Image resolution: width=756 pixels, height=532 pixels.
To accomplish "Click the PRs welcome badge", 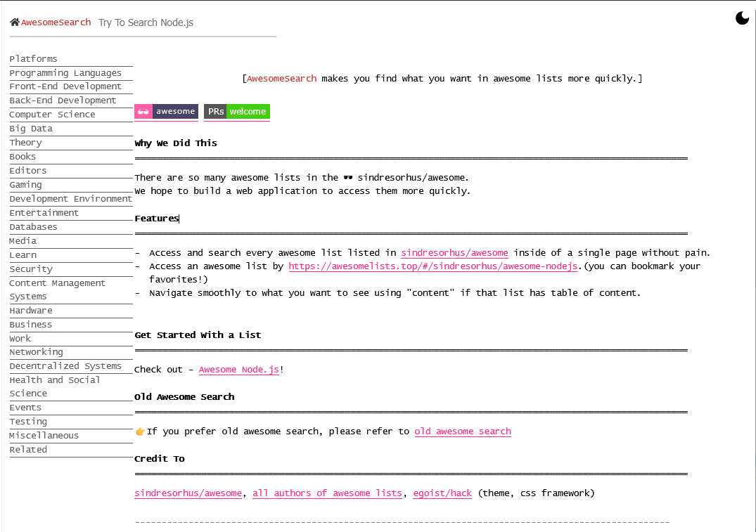I will [x=237, y=111].
